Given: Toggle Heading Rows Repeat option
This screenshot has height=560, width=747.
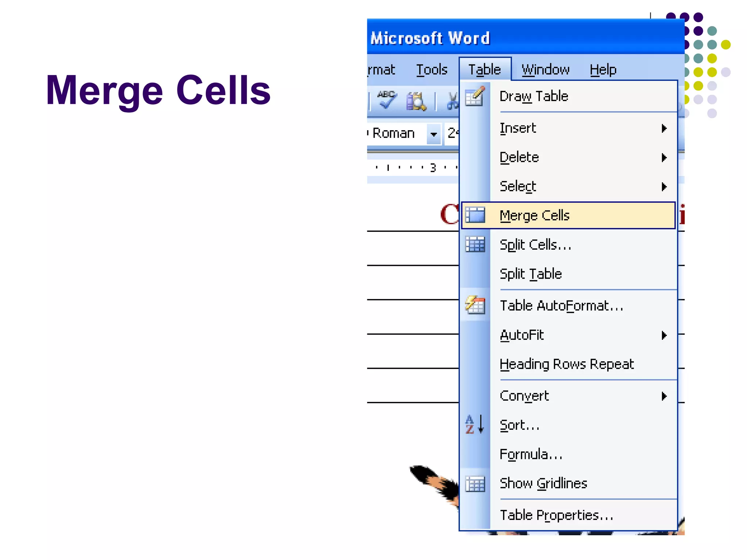Looking at the screenshot, I should [x=568, y=364].
